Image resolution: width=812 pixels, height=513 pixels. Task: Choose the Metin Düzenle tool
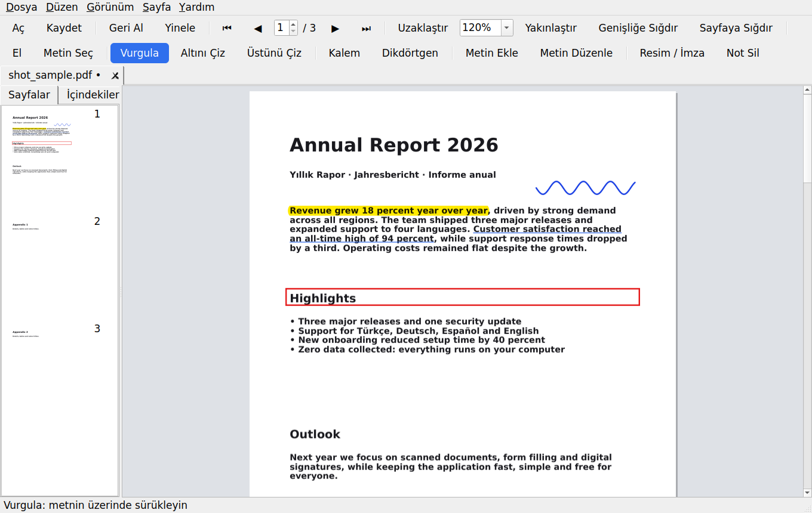click(577, 53)
